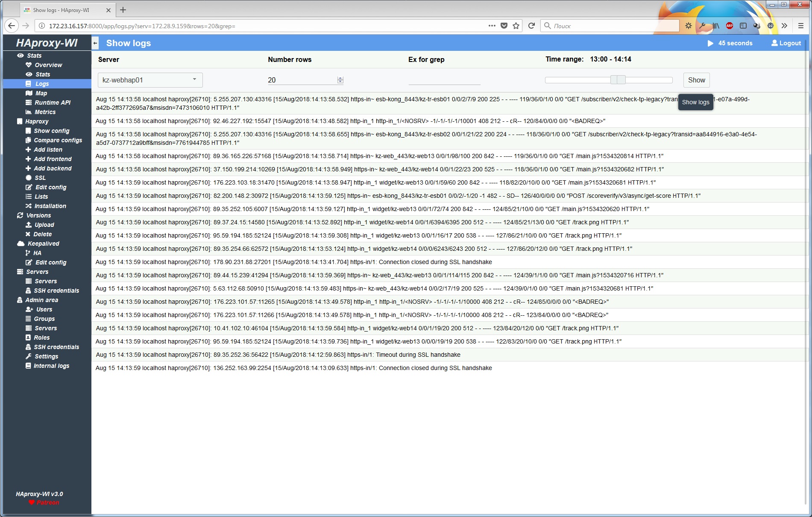Click the icon beside Internal logs
The width and height of the screenshot is (812, 517).
28,366
